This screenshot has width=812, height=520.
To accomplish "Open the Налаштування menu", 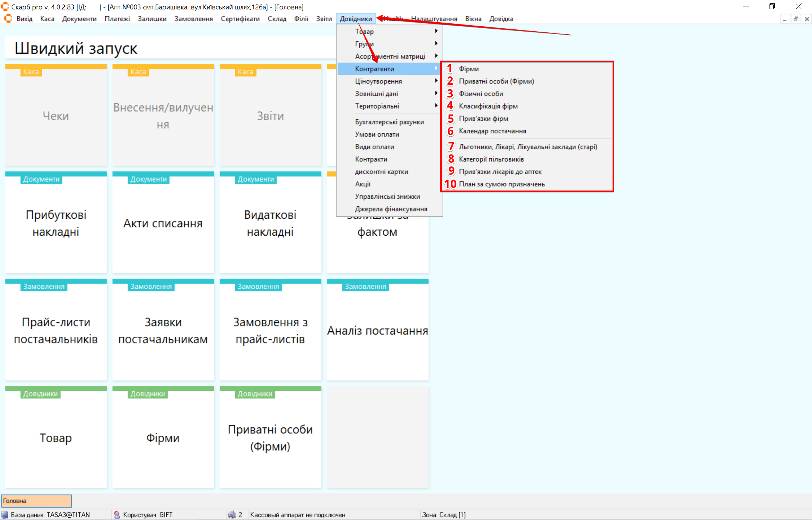I will pyautogui.click(x=434, y=19).
